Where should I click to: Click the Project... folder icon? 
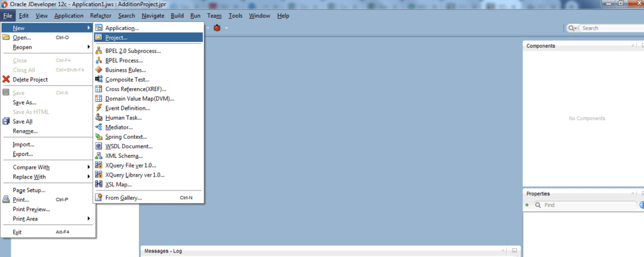point(99,37)
